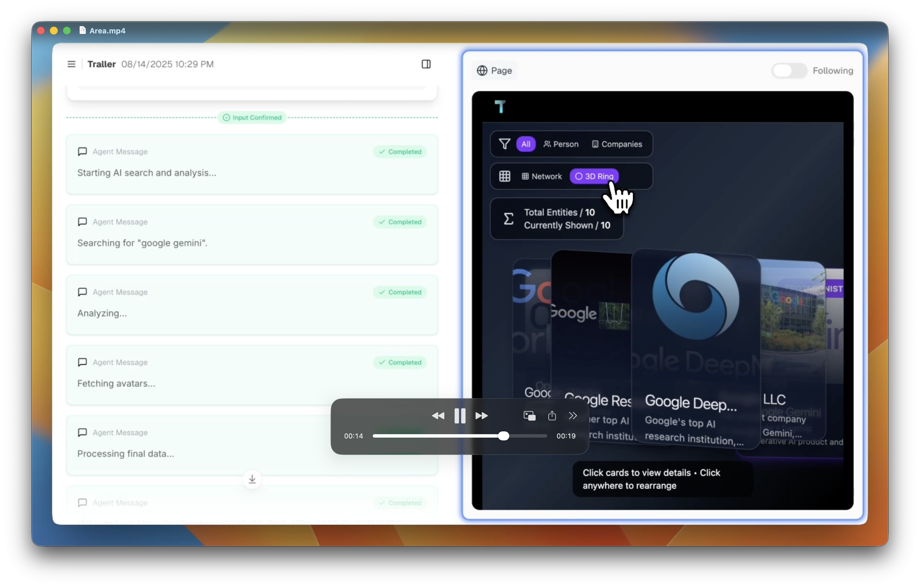This screenshot has height=588, width=920.
Task: Fast forward the video
Action: pyautogui.click(x=482, y=416)
